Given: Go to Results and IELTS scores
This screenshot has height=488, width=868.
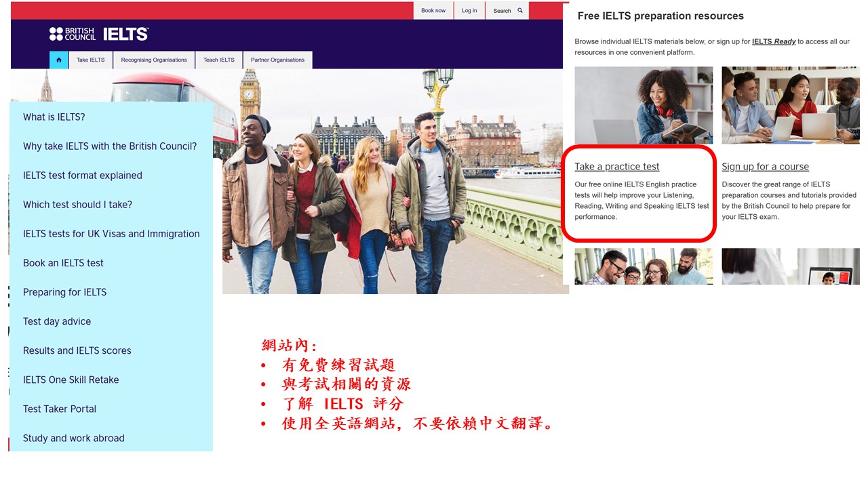Looking at the screenshot, I should pyautogui.click(x=77, y=350).
